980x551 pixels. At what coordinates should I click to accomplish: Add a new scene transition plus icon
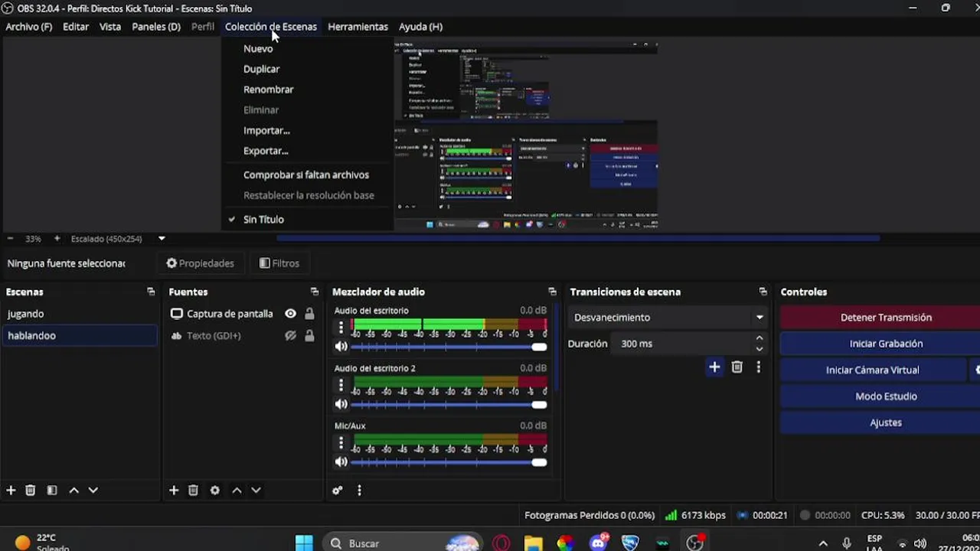click(x=714, y=367)
